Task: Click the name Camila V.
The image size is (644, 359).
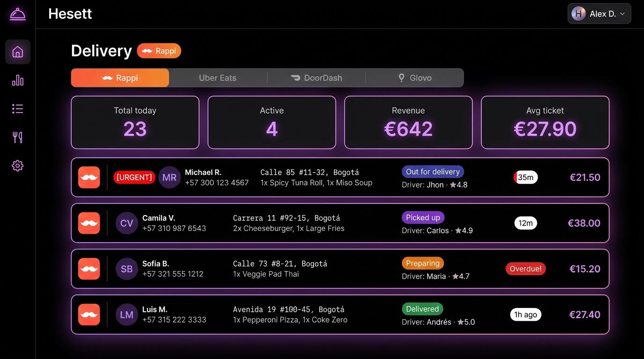Action: coord(159,218)
